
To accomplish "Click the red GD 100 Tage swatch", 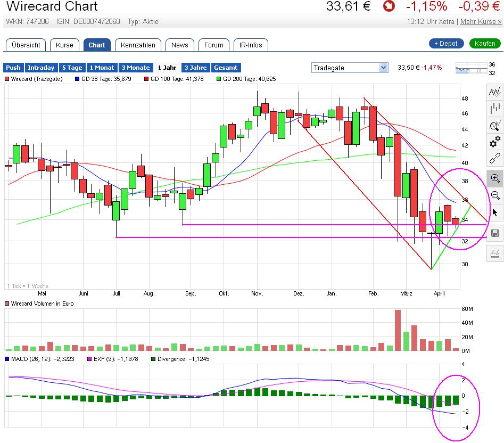I will click(x=146, y=79).
